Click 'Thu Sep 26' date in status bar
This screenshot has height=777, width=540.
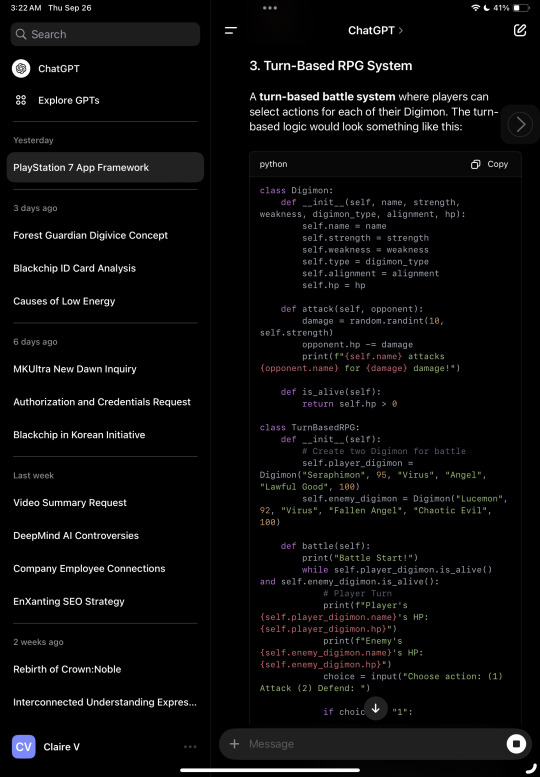coord(70,8)
